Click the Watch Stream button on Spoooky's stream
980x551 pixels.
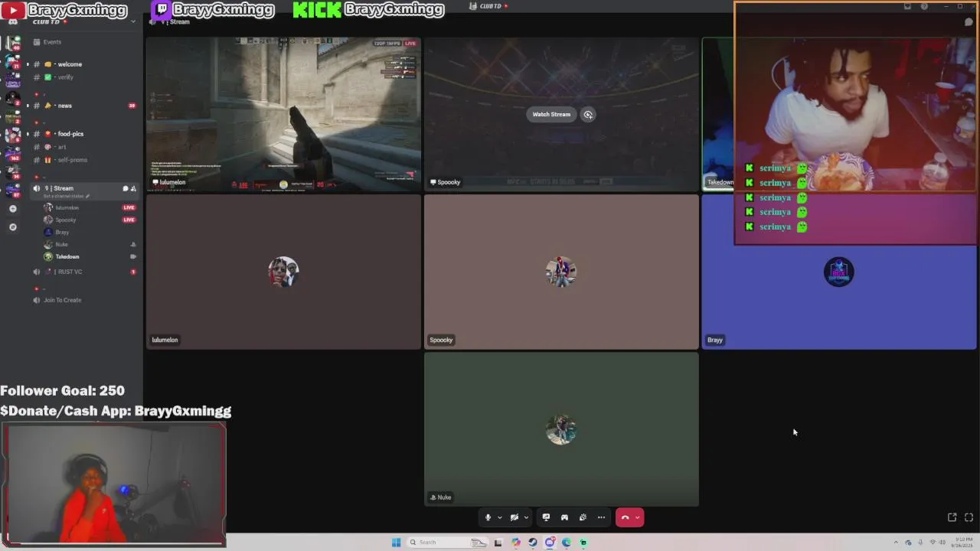(551, 114)
